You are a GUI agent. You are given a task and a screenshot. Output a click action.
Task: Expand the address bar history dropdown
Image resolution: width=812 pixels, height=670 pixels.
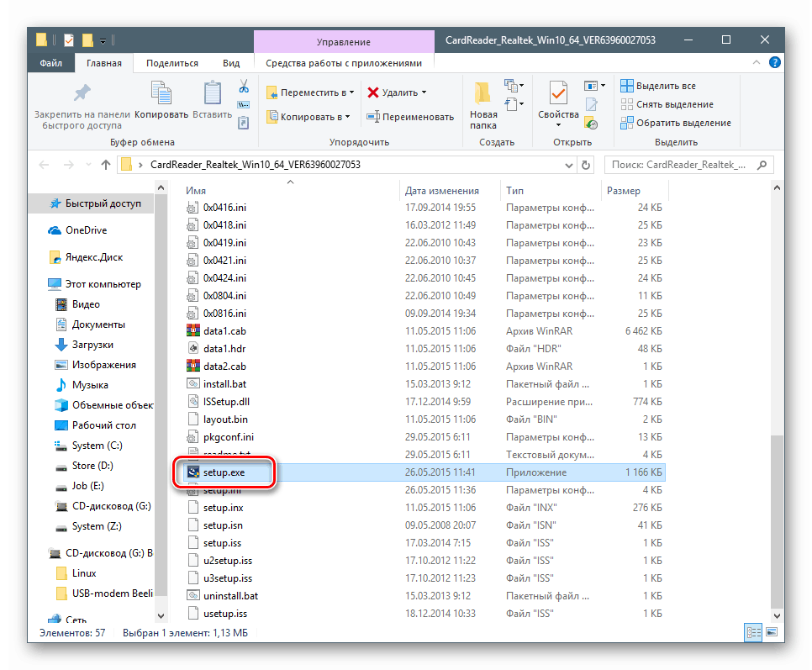(568, 165)
